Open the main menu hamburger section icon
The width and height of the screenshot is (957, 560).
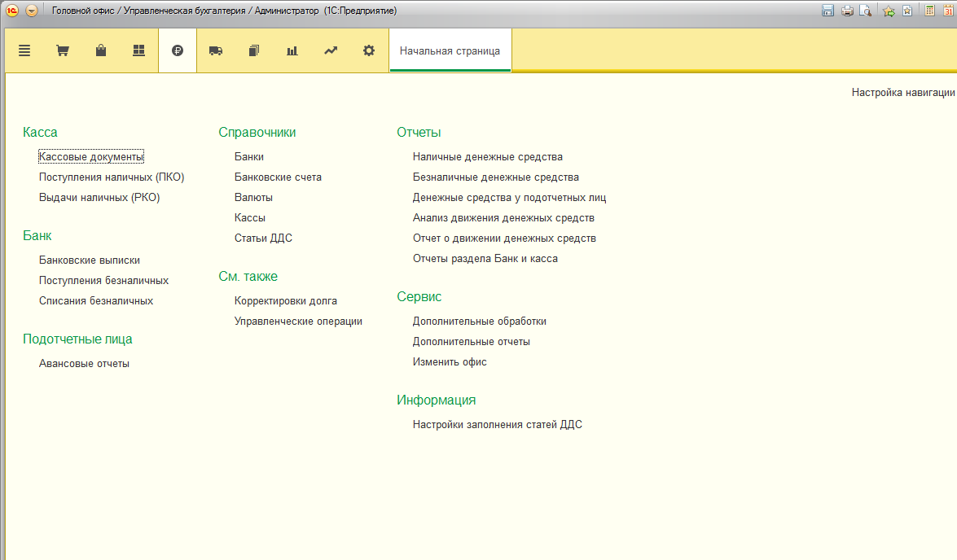click(x=24, y=50)
